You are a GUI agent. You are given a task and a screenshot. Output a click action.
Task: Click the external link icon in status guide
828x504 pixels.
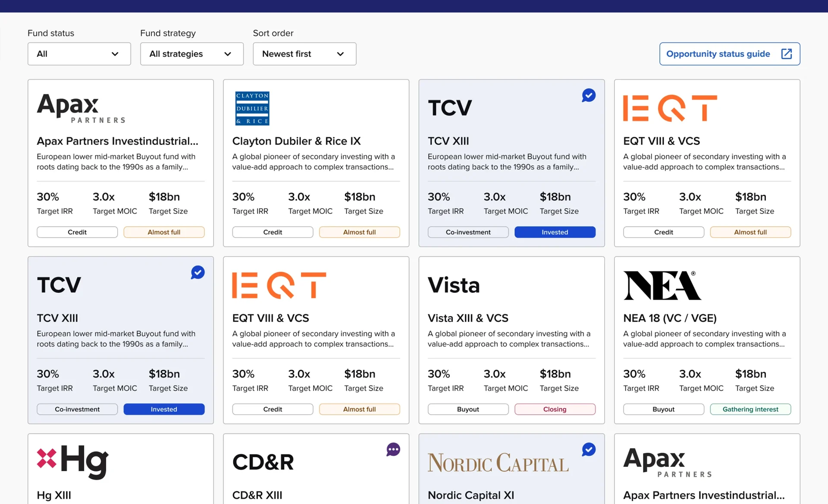click(x=787, y=54)
